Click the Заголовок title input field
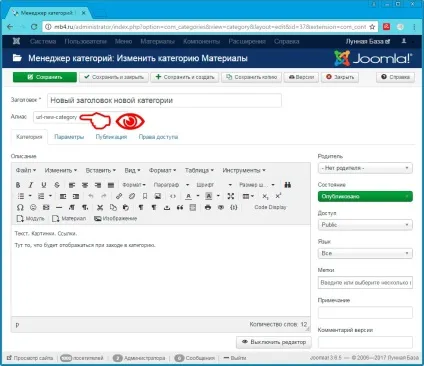The image size is (424, 366). [x=164, y=100]
